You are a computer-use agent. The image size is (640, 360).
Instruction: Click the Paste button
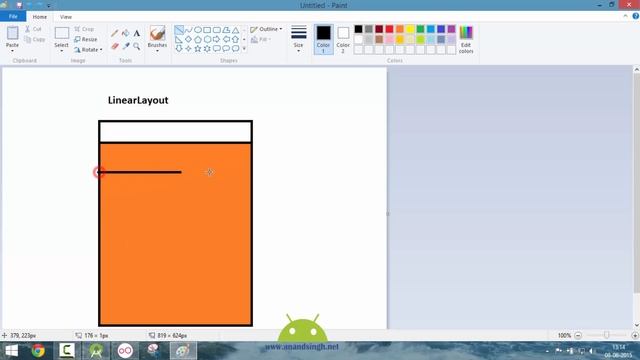[12, 37]
